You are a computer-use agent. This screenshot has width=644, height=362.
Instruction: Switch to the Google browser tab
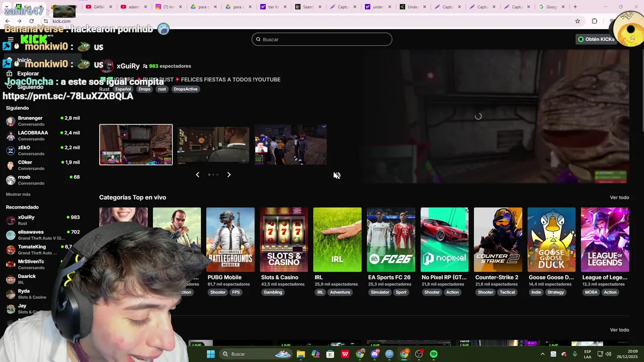[x=551, y=7]
